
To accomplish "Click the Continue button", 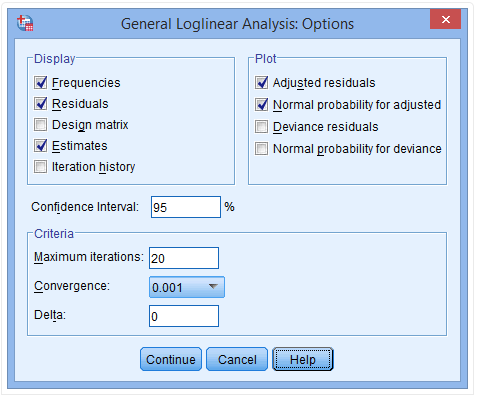I will pyautogui.click(x=171, y=359).
